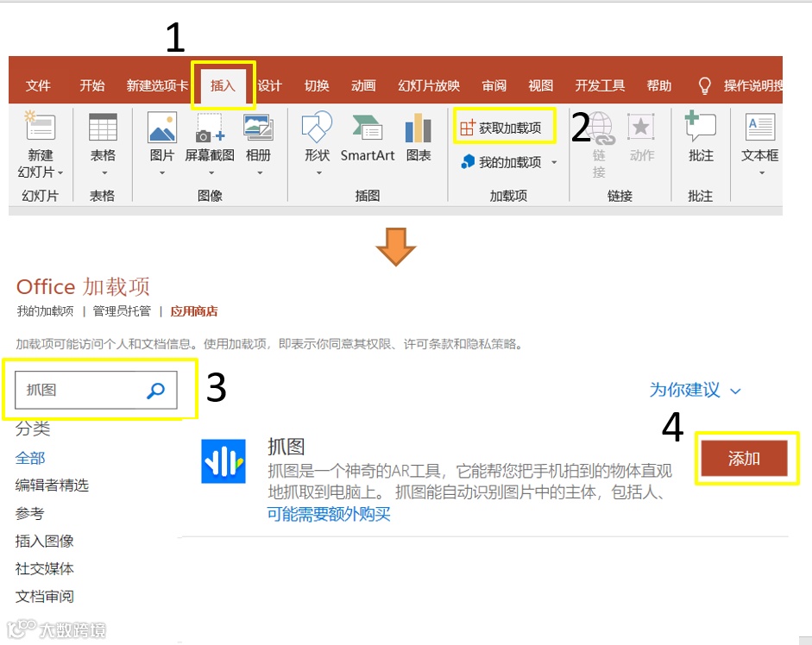The width and height of the screenshot is (812, 645).
Task: Click the 抓图 add-in title
Action: 286,446
